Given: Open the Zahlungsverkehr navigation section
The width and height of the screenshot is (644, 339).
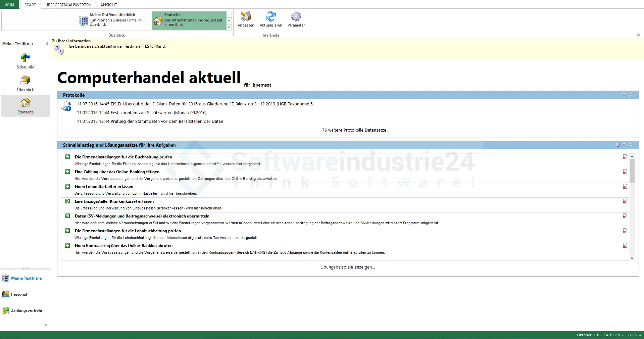Looking at the screenshot, I should click(x=27, y=310).
